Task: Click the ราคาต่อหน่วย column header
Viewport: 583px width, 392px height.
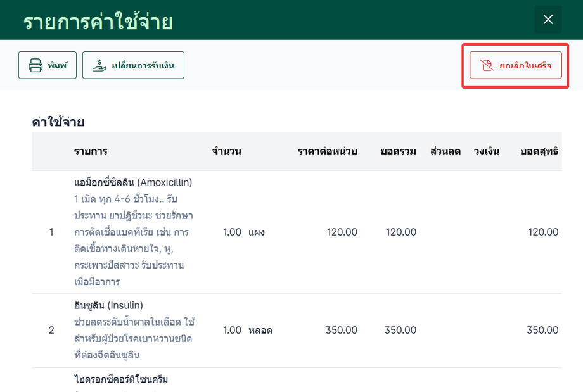Action: pyautogui.click(x=327, y=151)
